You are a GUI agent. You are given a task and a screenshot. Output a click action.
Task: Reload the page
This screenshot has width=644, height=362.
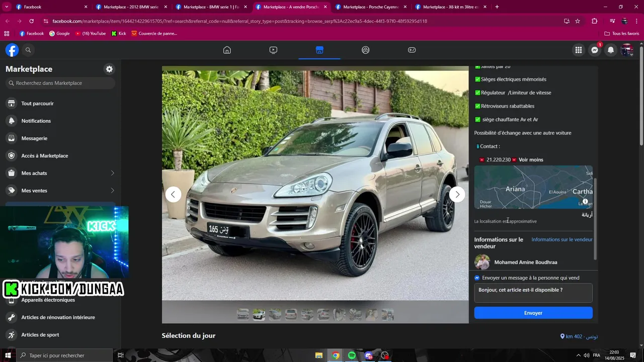click(31, 21)
